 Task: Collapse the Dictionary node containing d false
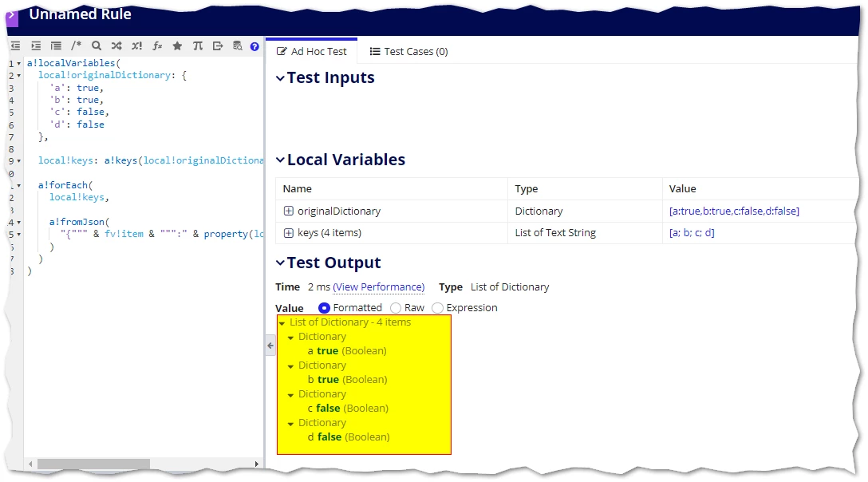tap(290, 424)
